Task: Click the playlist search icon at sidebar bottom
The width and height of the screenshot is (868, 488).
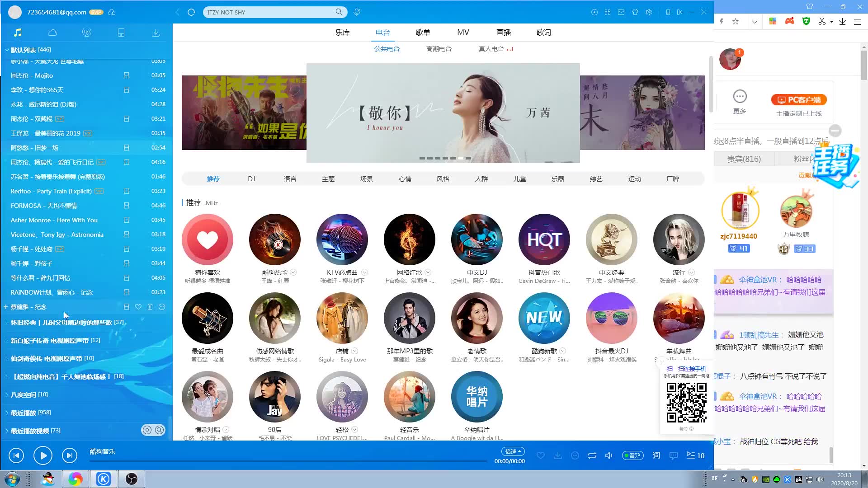Action: point(160,430)
